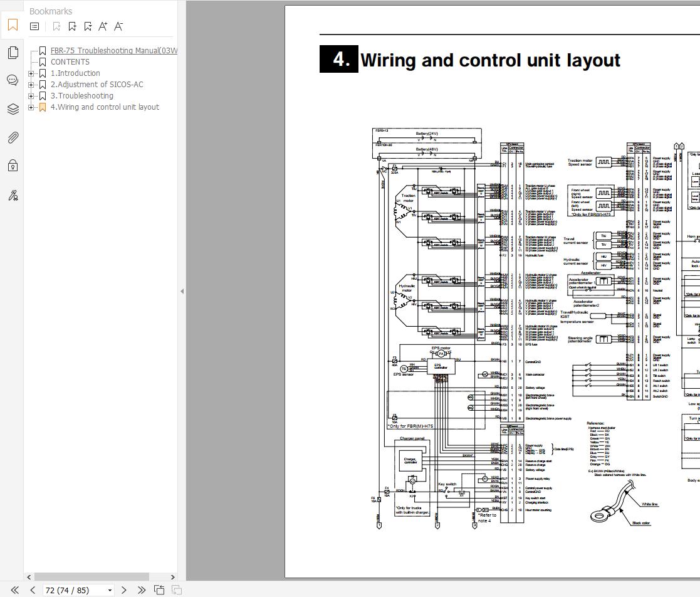Go to the previous page
Image resolution: width=700 pixels, height=597 pixels.
pos(33,590)
